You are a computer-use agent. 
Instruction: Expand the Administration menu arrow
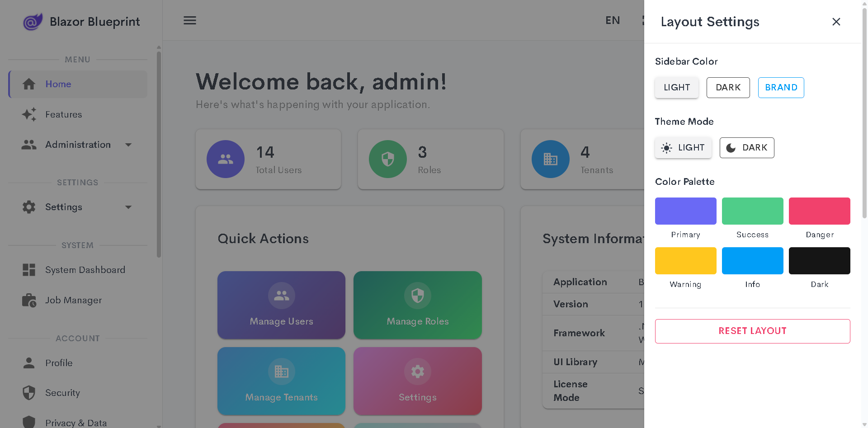(128, 145)
